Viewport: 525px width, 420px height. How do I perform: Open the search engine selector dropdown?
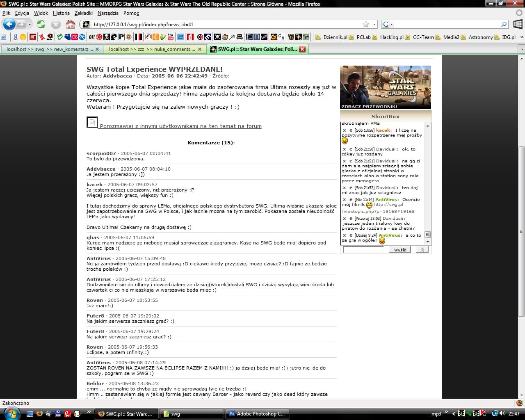(387, 25)
